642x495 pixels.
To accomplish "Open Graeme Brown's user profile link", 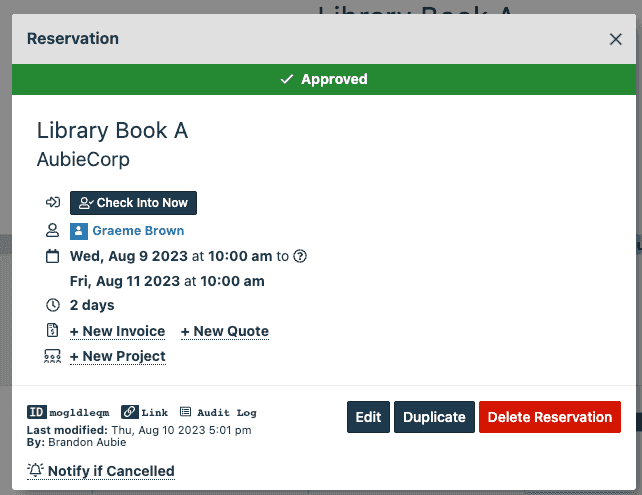I will pyautogui.click(x=138, y=231).
